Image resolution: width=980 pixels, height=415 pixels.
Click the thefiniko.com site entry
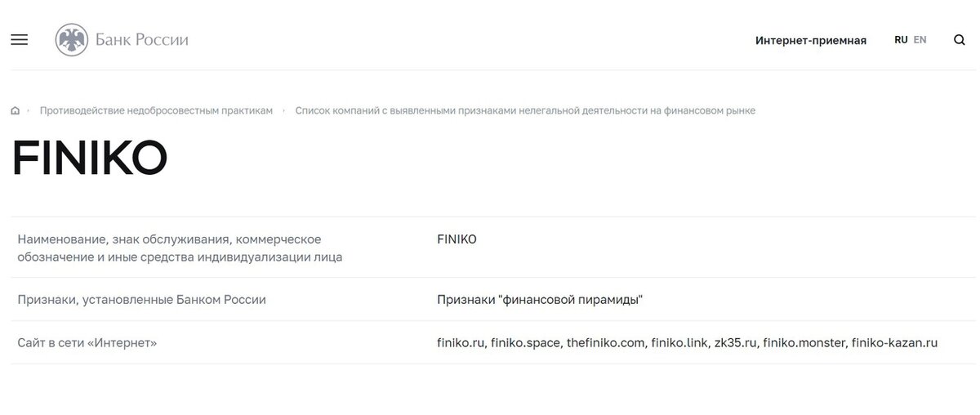click(606, 343)
